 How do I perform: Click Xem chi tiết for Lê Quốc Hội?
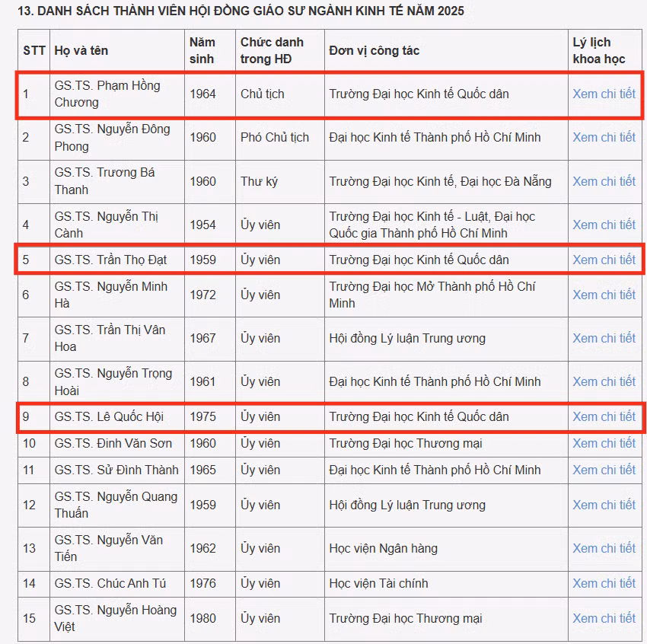pos(604,416)
